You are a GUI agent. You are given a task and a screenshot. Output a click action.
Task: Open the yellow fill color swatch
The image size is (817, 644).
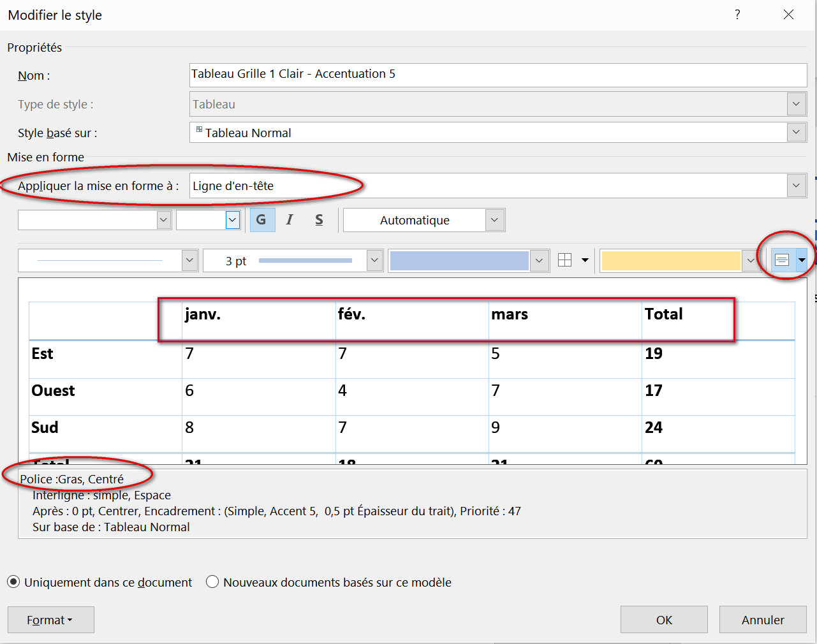point(671,260)
